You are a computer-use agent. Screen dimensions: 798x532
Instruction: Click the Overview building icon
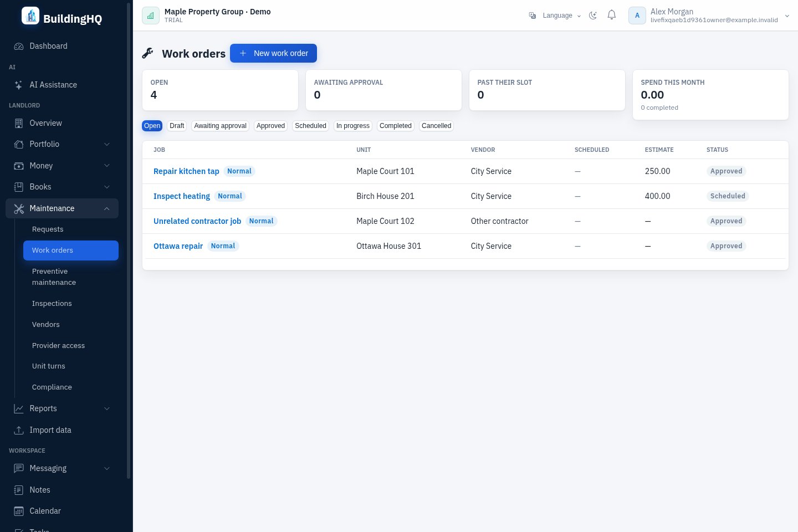(x=19, y=123)
